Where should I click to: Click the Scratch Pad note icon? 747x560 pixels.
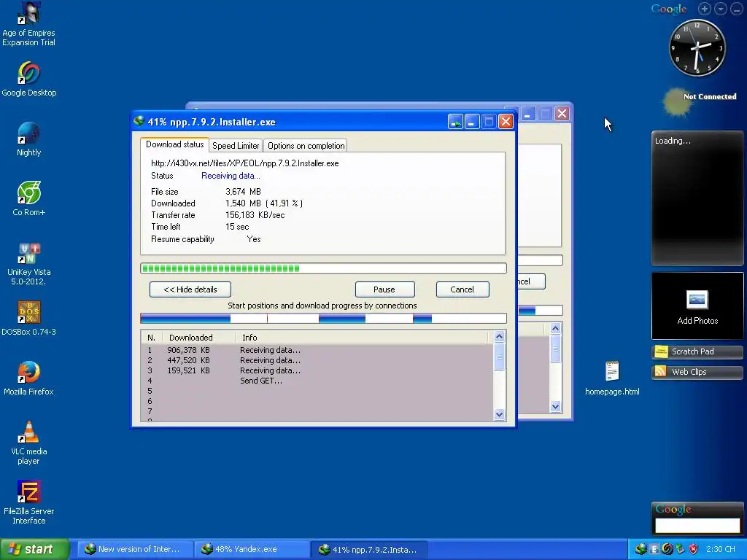pos(661,351)
